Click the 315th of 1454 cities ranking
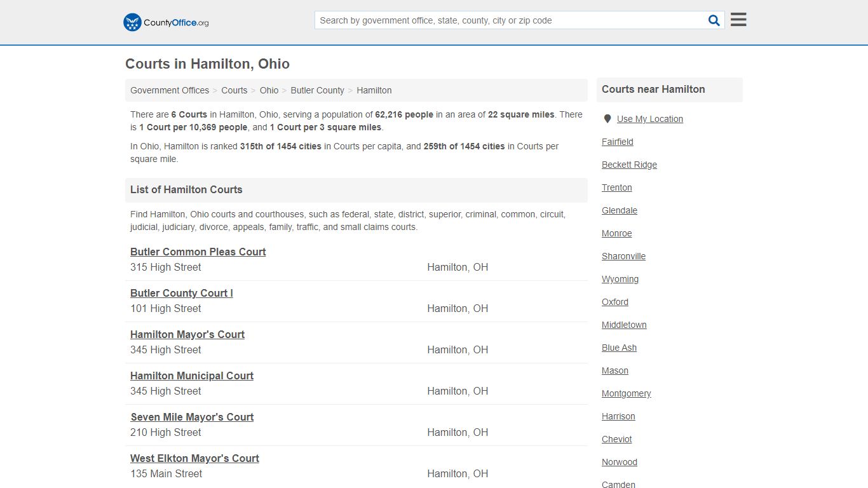Image resolution: width=868 pixels, height=488 pixels. click(281, 146)
